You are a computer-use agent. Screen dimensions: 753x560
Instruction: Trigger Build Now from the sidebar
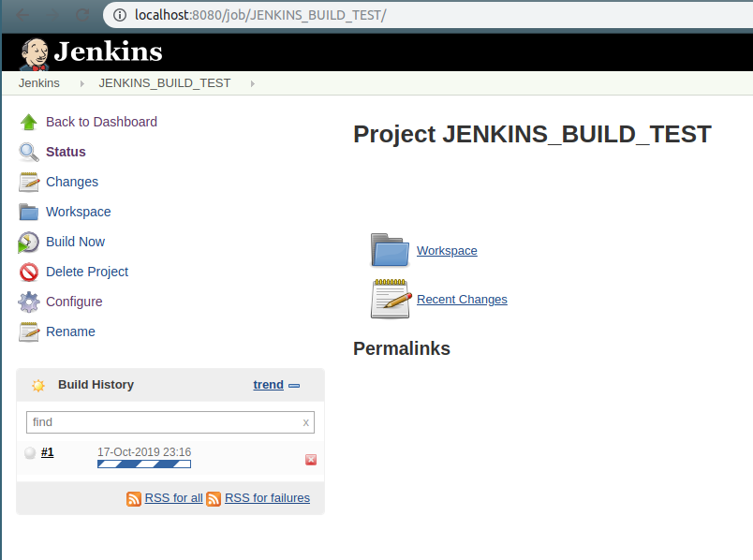pos(76,242)
